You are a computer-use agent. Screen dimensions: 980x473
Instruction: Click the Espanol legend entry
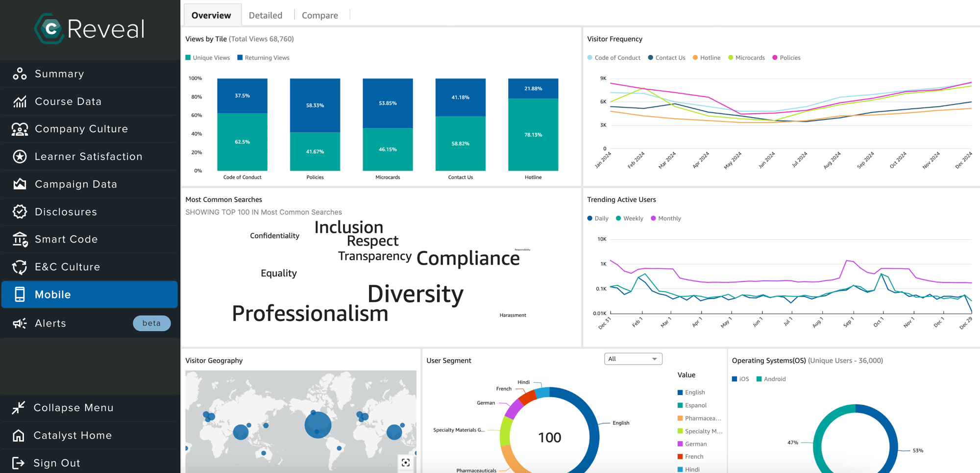point(692,405)
